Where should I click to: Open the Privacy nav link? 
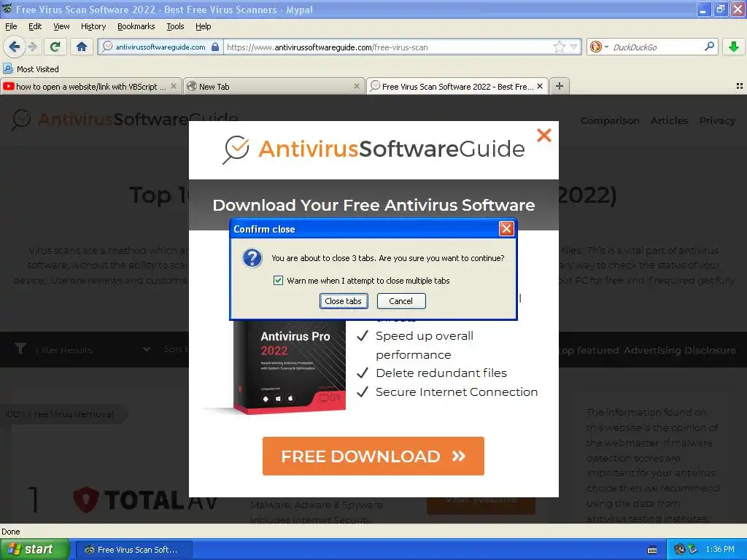click(717, 120)
